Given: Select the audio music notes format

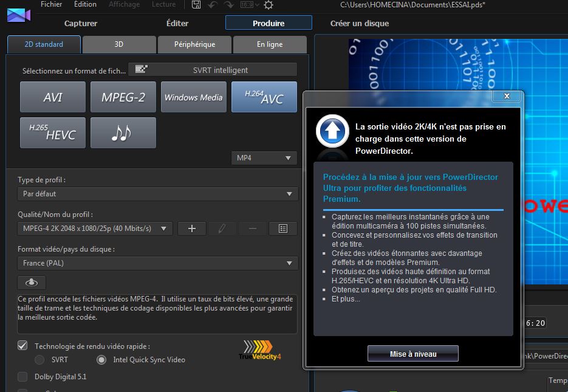Looking at the screenshot, I should (123, 132).
